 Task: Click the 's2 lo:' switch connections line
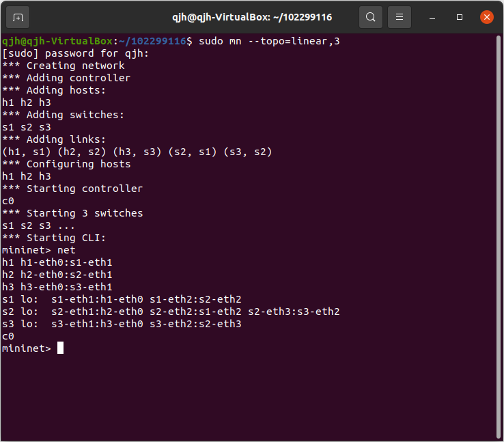click(171, 312)
